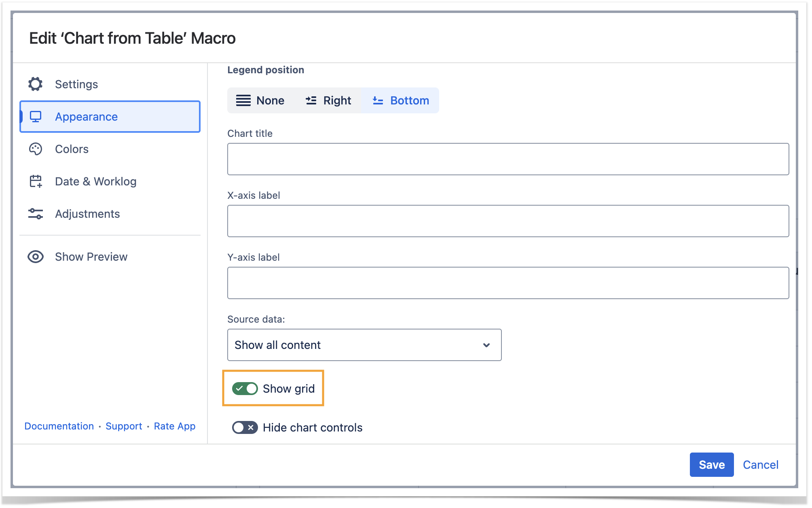Click the Cancel link
Viewport: 812px width, 508px height.
pos(760,465)
